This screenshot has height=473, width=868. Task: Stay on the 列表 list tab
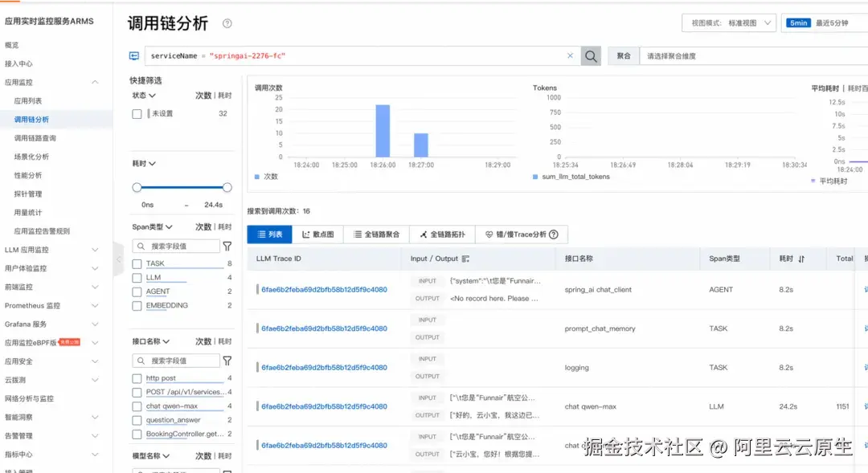pyautogui.click(x=269, y=234)
